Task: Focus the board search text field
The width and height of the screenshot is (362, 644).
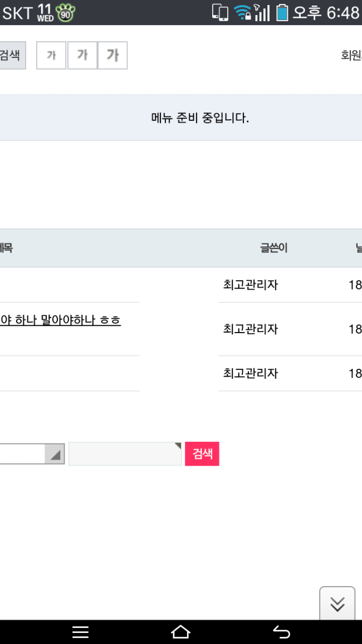Action: tap(125, 454)
